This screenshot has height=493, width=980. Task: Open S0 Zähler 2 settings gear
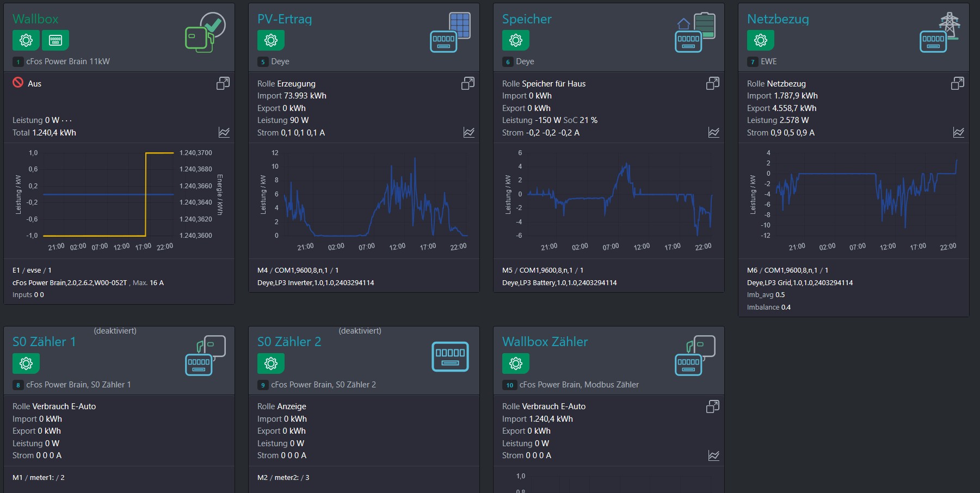coord(271,363)
